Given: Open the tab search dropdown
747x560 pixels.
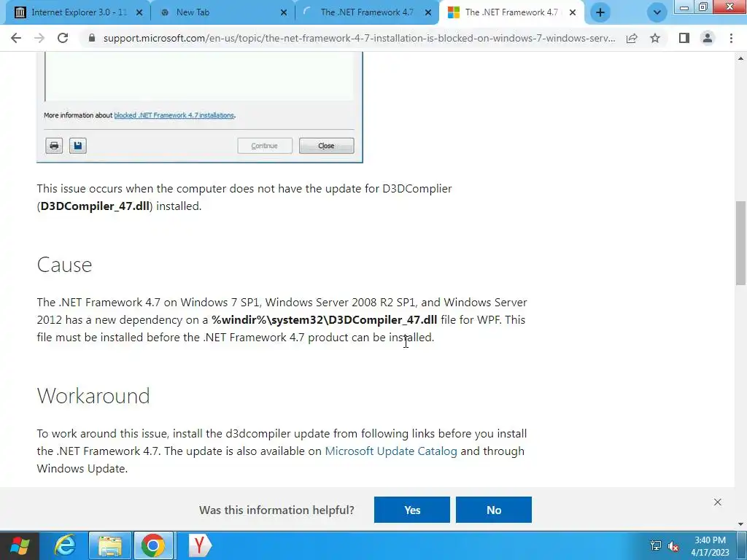Looking at the screenshot, I should (657, 12).
